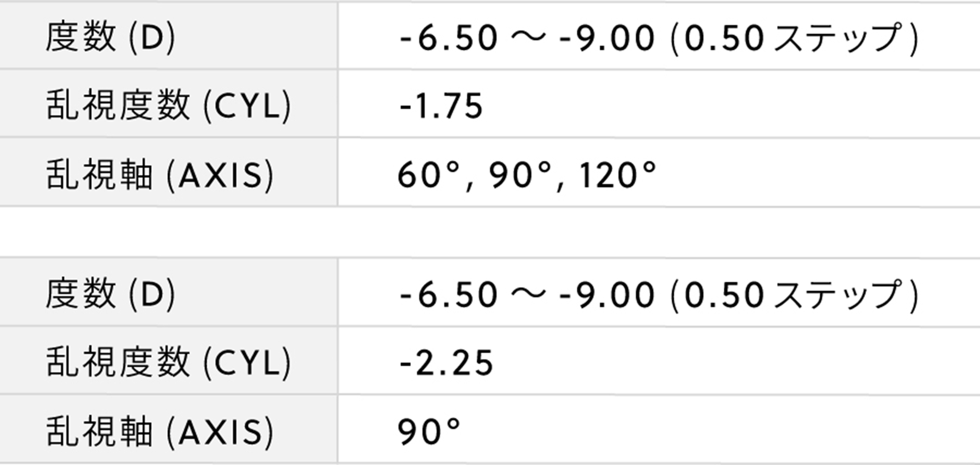This screenshot has width=980, height=465.
Task: Click the -9.00 value in the first table
Action: coord(607,37)
